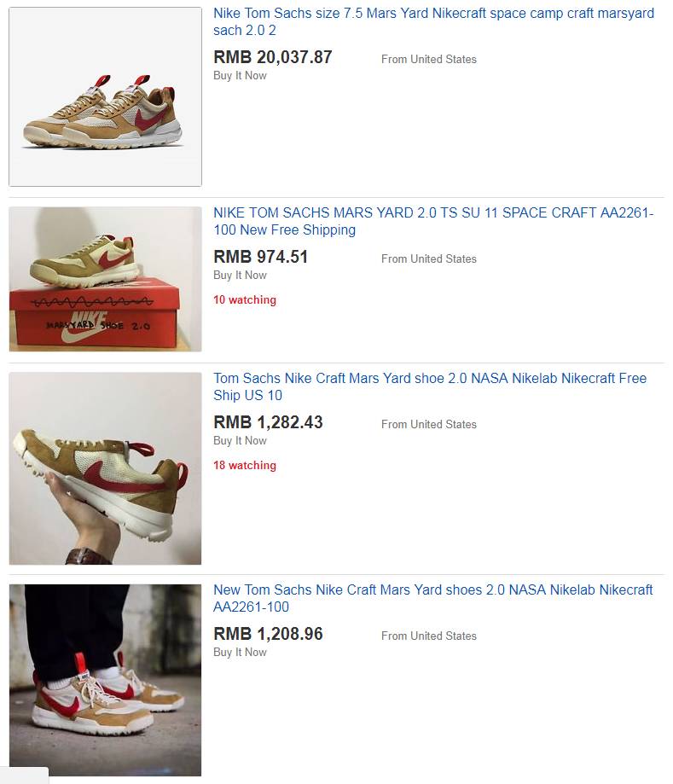Screen dimensions: 673x784
Task: Click Buy It Now under RMB 974.51
Action: (x=240, y=275)
